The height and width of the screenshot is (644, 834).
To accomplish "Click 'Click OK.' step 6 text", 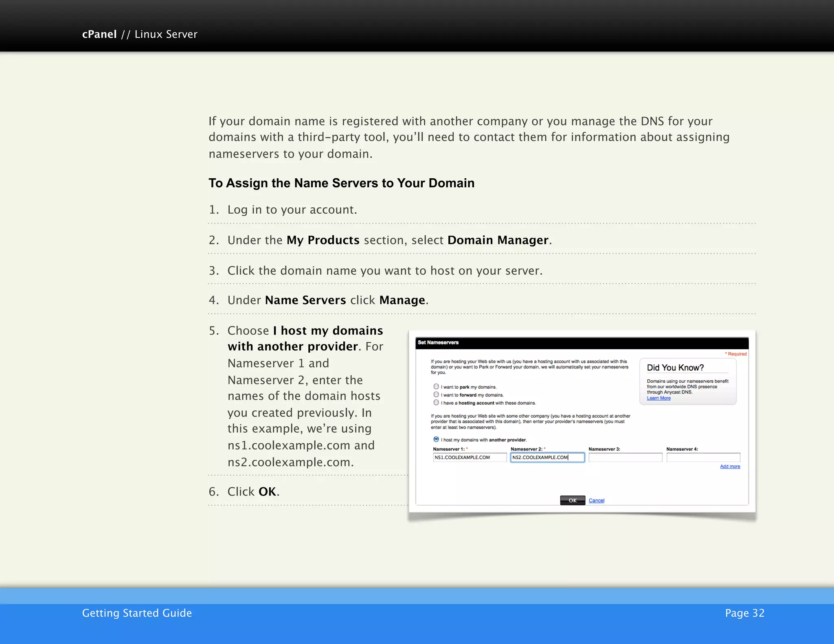I will (253, 492).
